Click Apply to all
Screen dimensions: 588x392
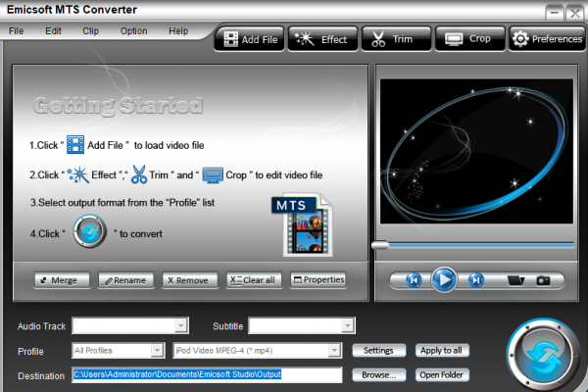(442, 351)
